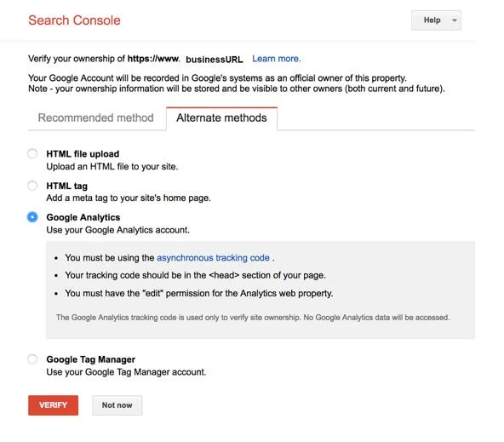
Task: Click the Help button
Action: coord(432,20)
